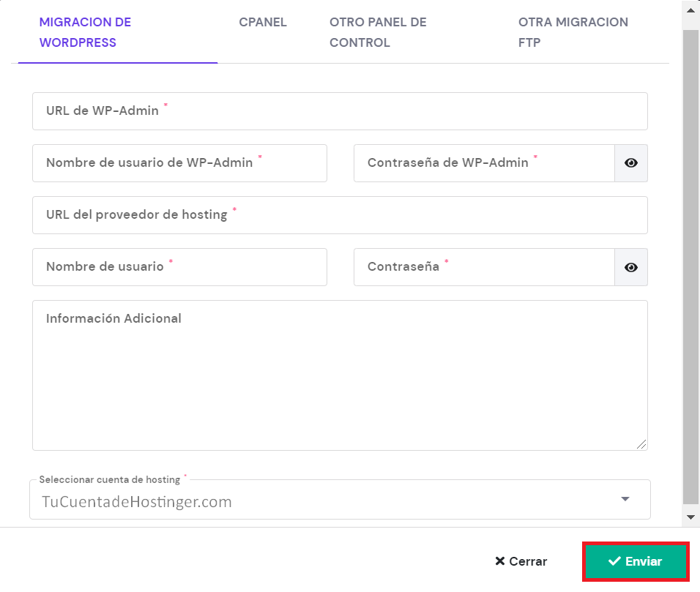Switch to the CPANEL tab
Image resolution: width=700 pixels, height=592 pixels.
pos(262,23)
